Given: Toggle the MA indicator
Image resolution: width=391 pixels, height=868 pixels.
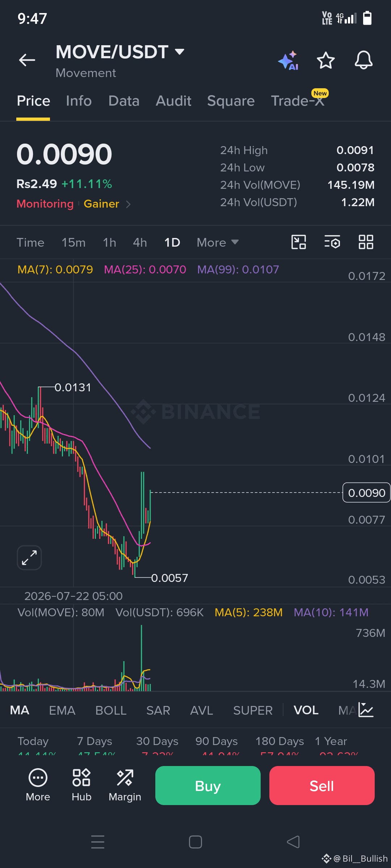Looking at the screenshot, I should [x=20, y=710].
